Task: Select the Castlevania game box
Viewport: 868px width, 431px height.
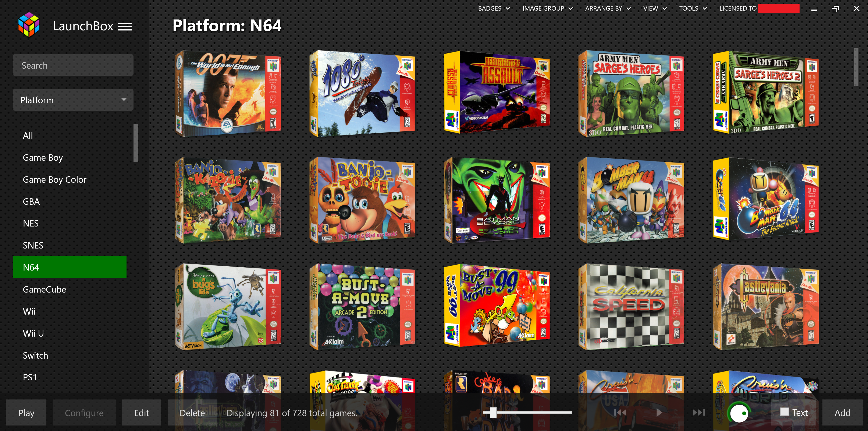Action: tap(766, 307)
